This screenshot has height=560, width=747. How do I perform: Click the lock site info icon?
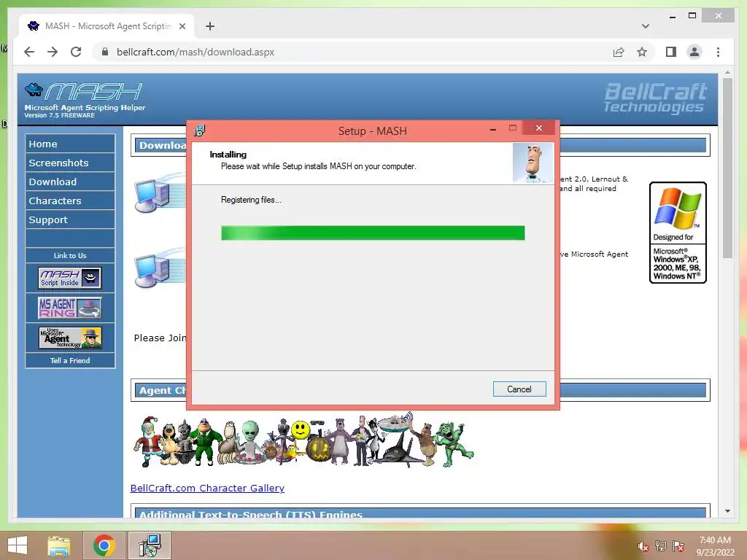105,52
